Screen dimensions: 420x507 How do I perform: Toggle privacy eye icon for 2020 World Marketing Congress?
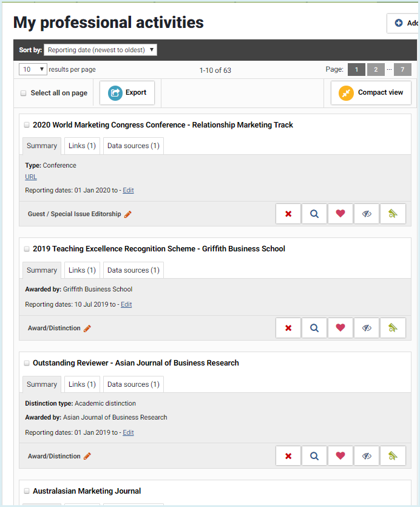tap(367, 214)
